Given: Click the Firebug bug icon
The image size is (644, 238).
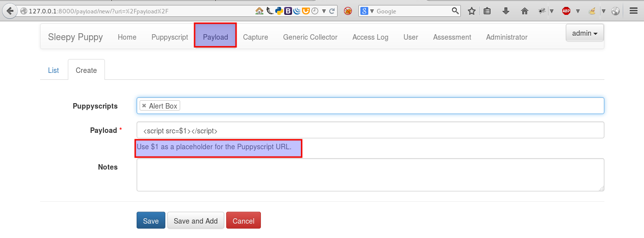Looking at the screenshot, I should click(543, 10).
